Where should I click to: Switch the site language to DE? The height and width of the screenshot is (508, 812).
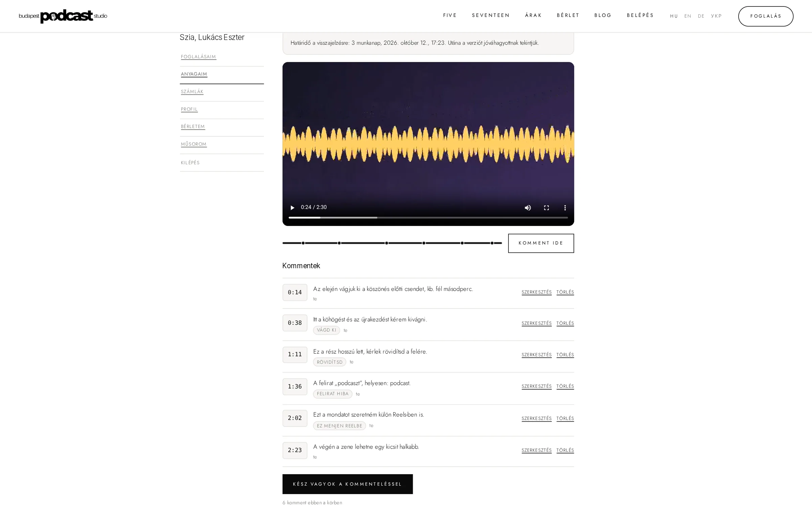[x=701, y=16]
